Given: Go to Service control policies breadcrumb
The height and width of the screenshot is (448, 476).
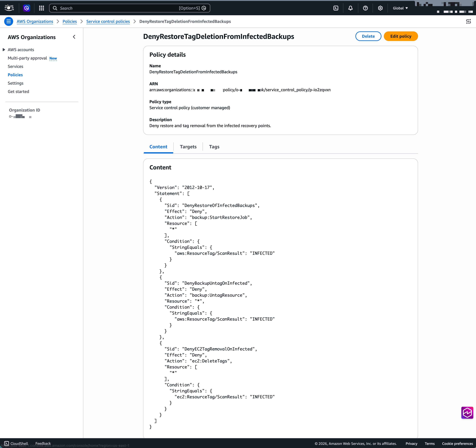Looking at the screenshot, I should (108, 21).
